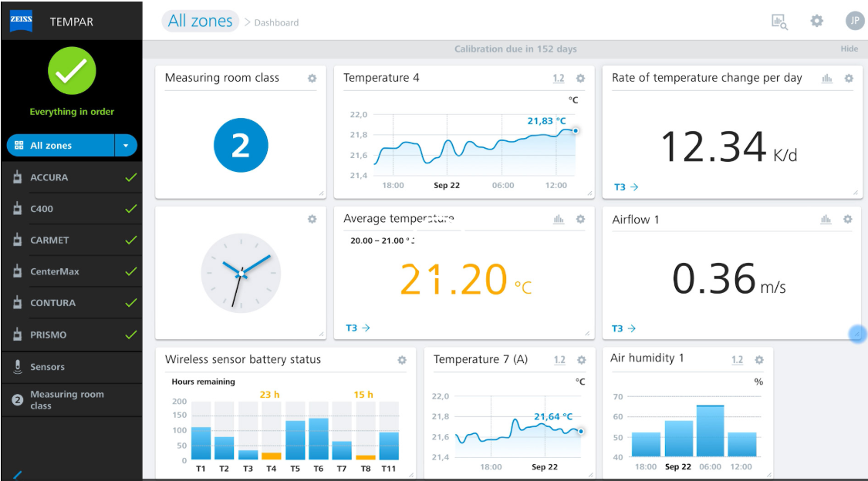Screen dimensions: 868x481
Task: Click the CONTURA status checkmark
Action: click(x=130, y=303)
